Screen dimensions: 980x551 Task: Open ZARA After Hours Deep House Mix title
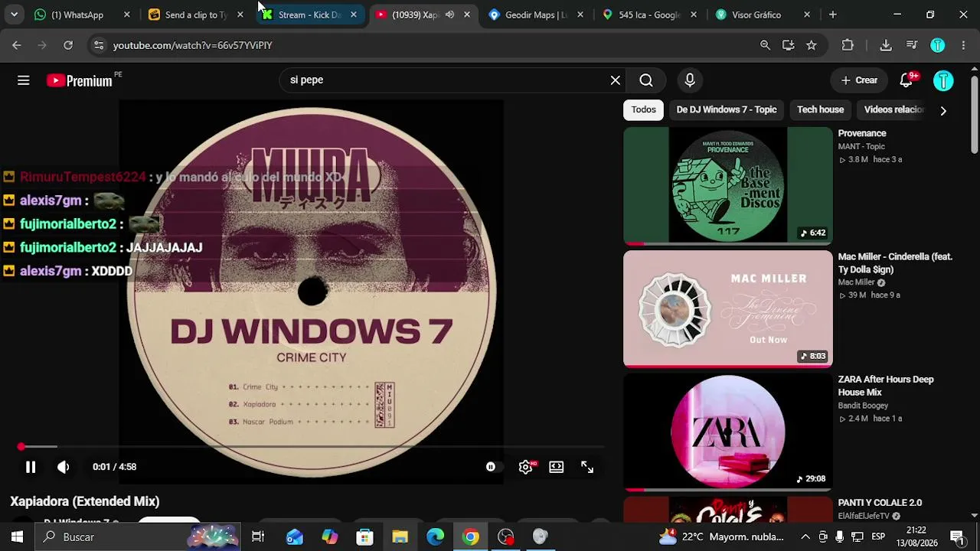click(886, 386)
